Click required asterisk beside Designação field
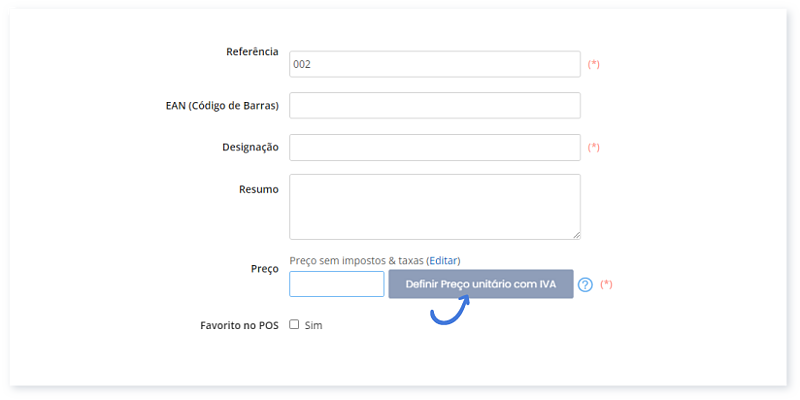This screenshot has width=800, height=400. pyautogui.click(x=594, y=147)
